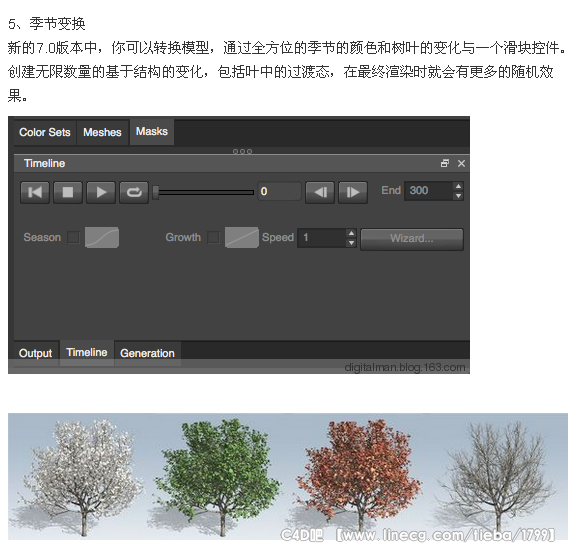Click the Speed value field
This screenshot has width=581, height=552.
322,238
